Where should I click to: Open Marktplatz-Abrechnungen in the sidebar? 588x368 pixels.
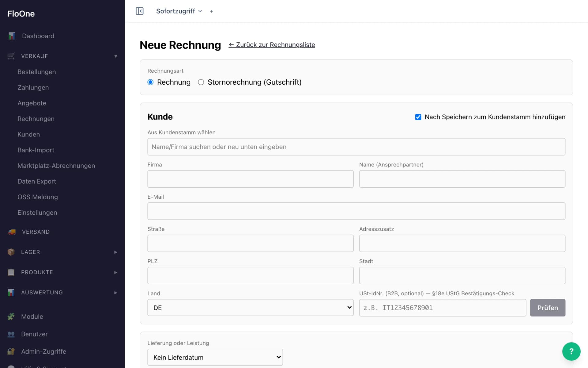[x=56, y=166]
